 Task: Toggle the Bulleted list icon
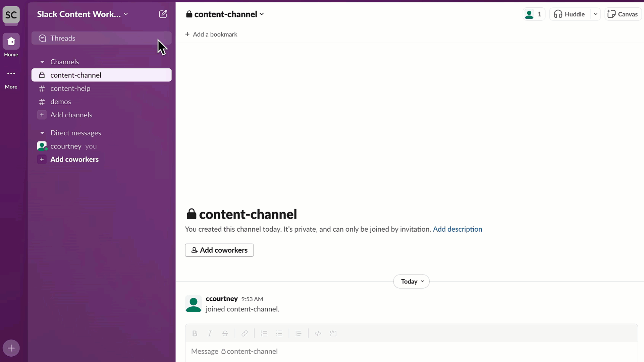click(x=279, y=333)
